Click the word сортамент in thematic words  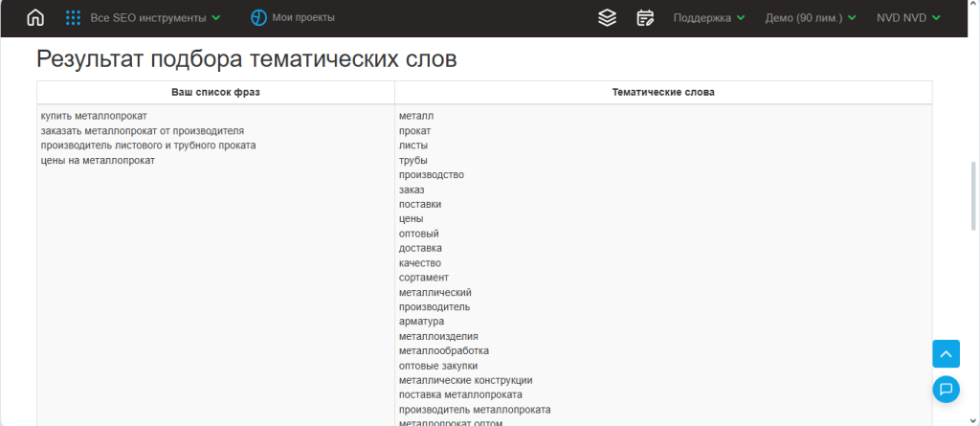pyautogui.click(x=424, y=278)
